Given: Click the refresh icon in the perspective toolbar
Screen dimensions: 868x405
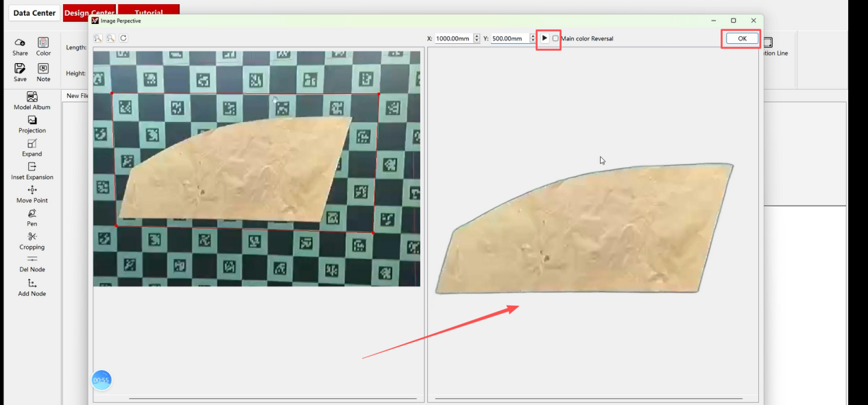Looking at the screenshot, I should click(x=123, y=38).
